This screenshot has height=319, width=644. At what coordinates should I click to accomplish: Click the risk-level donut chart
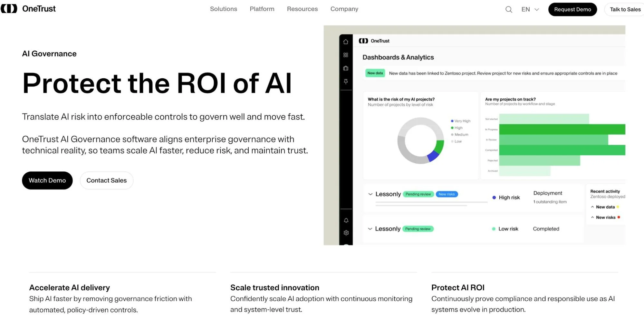420,140
